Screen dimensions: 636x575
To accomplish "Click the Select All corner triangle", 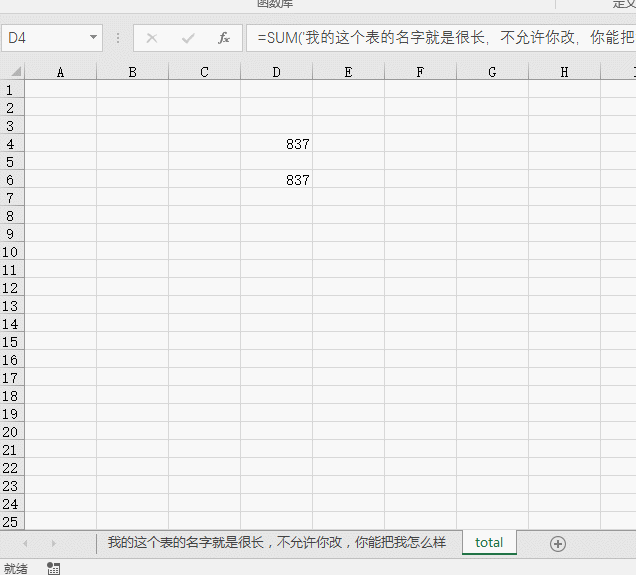I will coord(15,72).
